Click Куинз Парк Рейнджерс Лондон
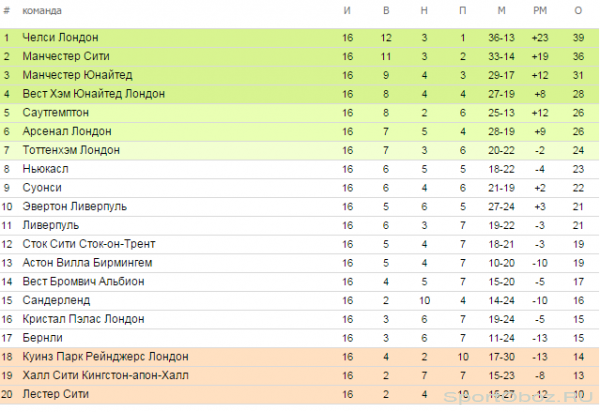The height and width of the screenshot is (412, 600). click(105, 357)
